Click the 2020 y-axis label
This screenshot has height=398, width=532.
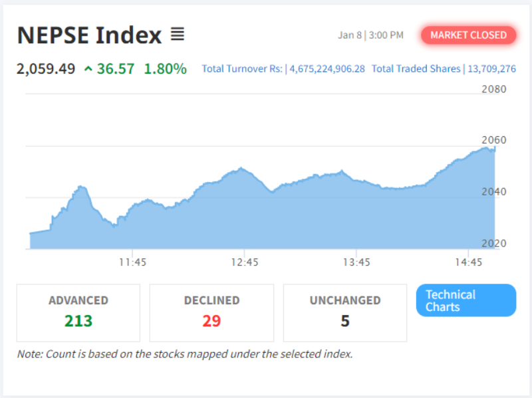493,243
